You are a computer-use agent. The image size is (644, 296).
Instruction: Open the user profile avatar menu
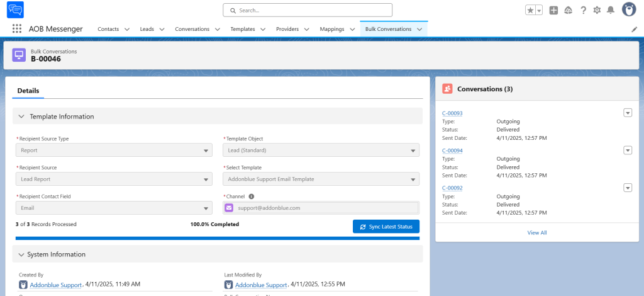[629, 9]
